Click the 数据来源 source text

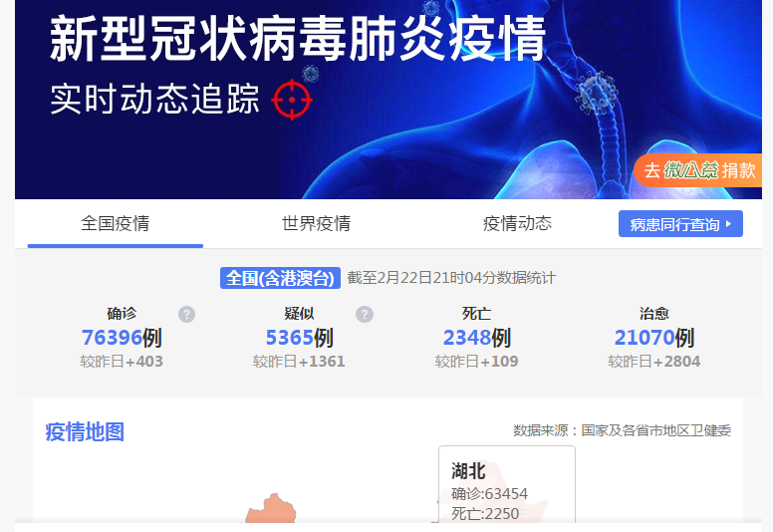click(622, 430)
